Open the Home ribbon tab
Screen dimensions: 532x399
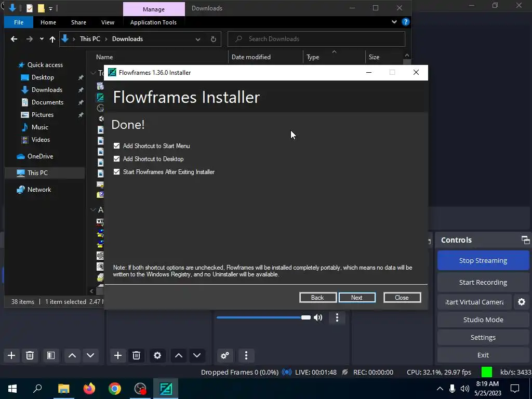coord(48,22)
